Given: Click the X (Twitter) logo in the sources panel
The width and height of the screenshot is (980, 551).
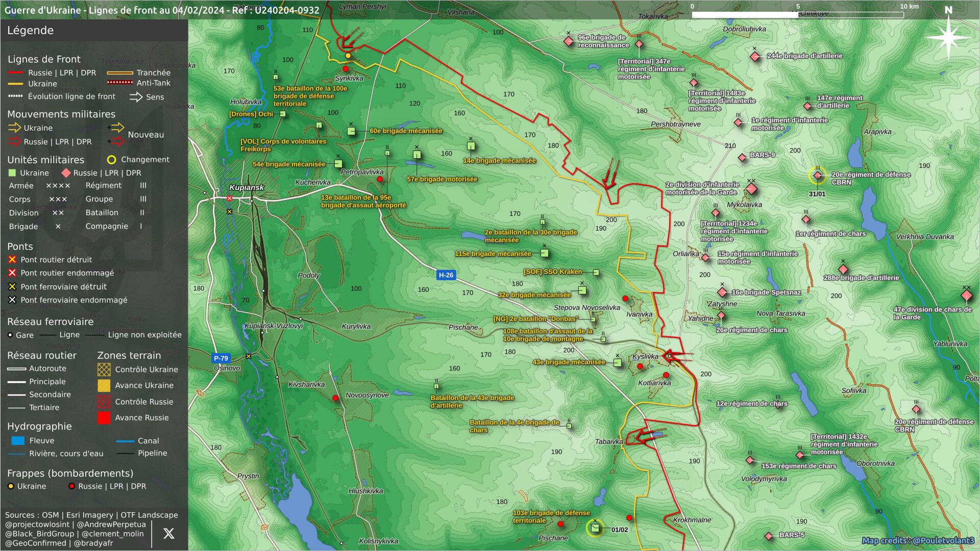Looking at the screenshot, I should pyautogui.click(x=169, y=534).
